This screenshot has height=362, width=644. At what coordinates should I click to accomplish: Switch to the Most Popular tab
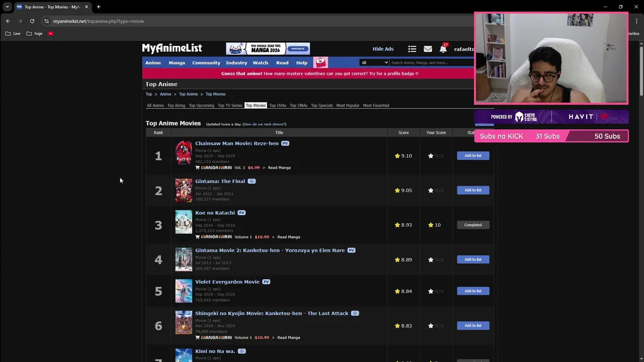(348, 106)
